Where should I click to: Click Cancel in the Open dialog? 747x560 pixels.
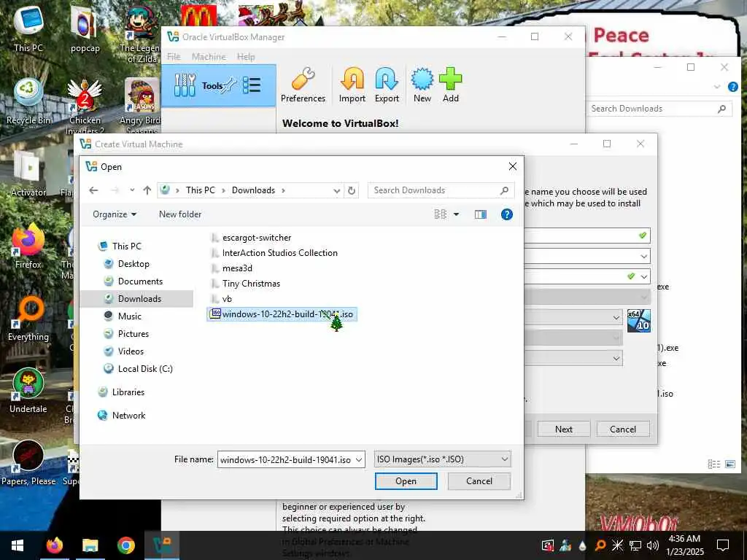click(x=479, y=481)
